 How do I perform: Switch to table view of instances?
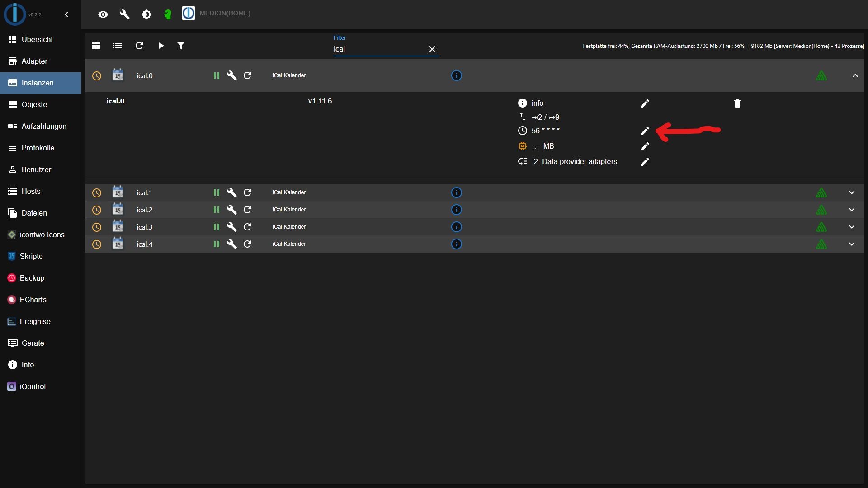[x=96, y=46]
